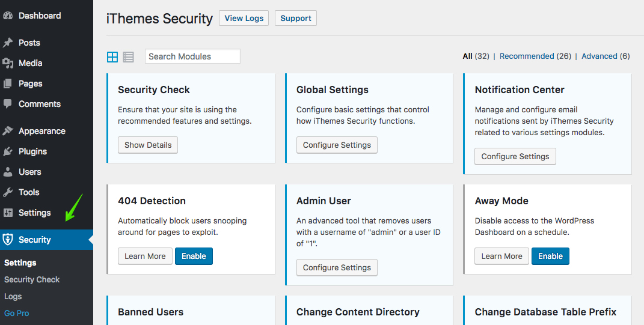The image size is (644, 325).
Task: Select the Comments speech bubble icon
Action: (8, 105)
